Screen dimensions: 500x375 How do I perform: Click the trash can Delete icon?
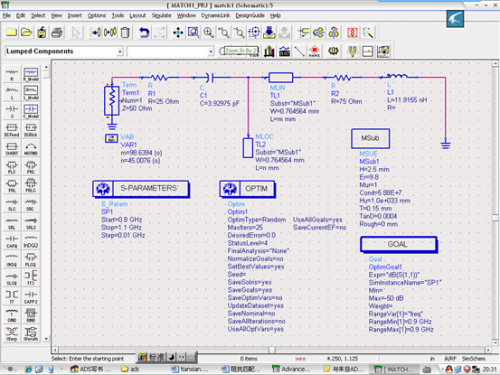click(125, 32)
